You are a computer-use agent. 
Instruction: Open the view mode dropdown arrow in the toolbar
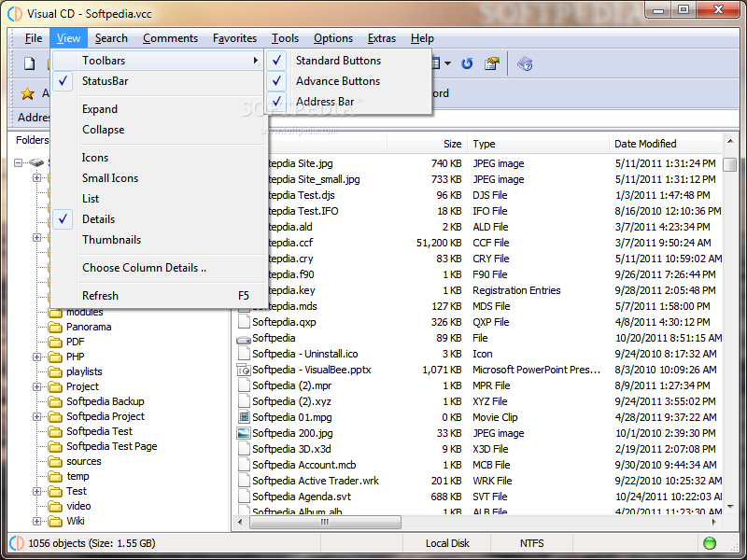tap(447, 63)
